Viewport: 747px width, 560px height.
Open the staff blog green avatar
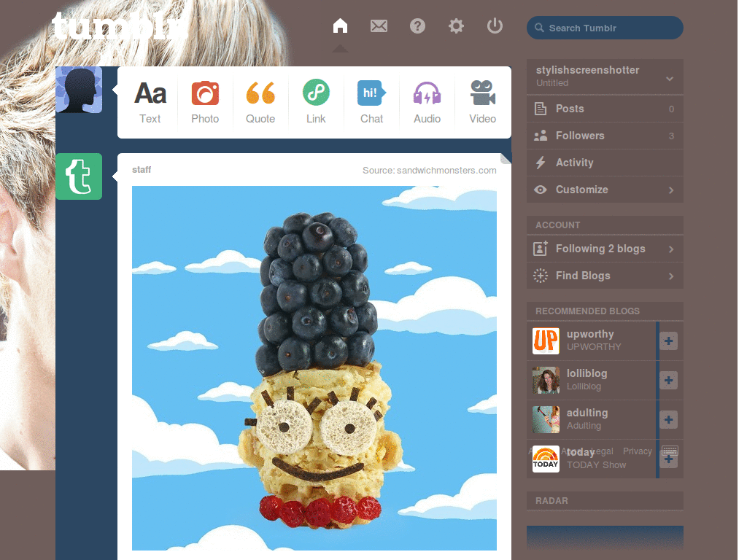[x=79, y=176]
